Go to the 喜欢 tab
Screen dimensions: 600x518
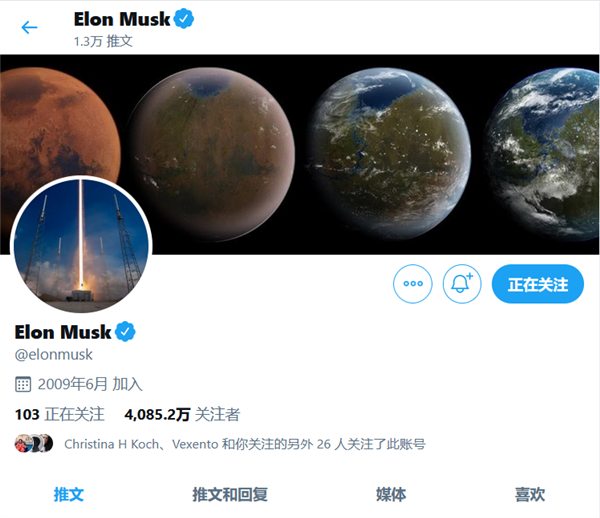pos(530,494)
